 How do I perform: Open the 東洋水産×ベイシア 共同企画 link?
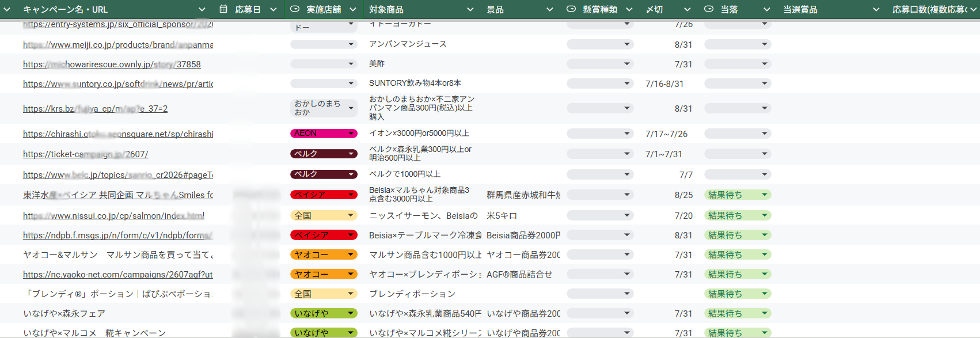[118, 195]
